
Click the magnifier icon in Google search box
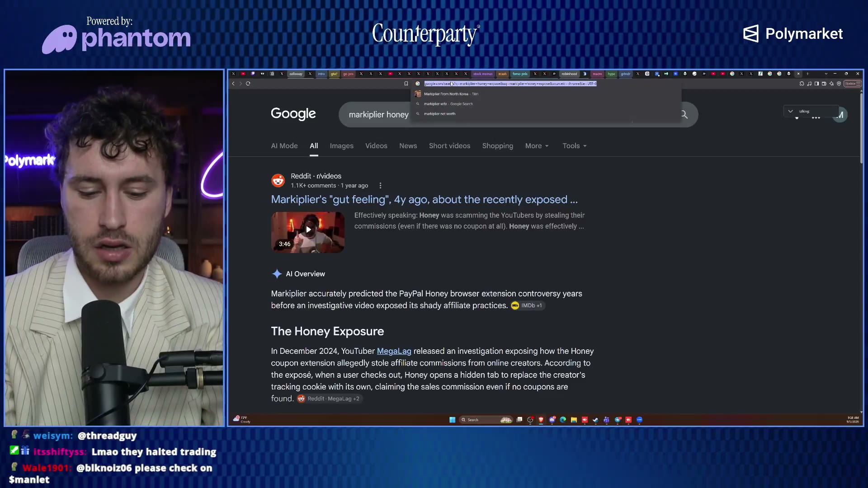tap(684, 115)
